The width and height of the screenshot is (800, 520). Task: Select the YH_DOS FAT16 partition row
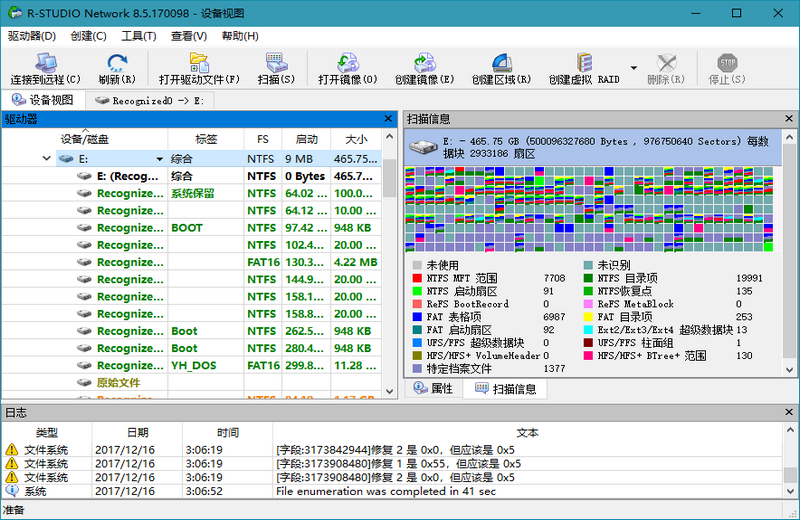[200, 365]
